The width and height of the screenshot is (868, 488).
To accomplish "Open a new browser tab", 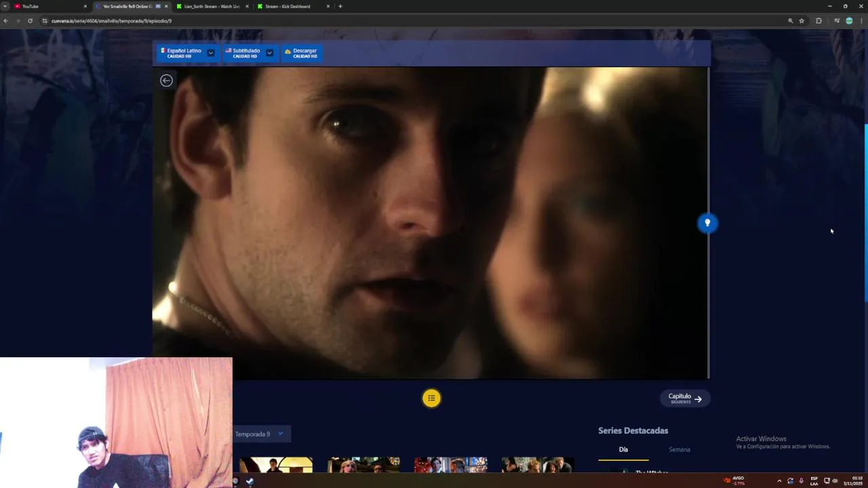I will 340,6.
